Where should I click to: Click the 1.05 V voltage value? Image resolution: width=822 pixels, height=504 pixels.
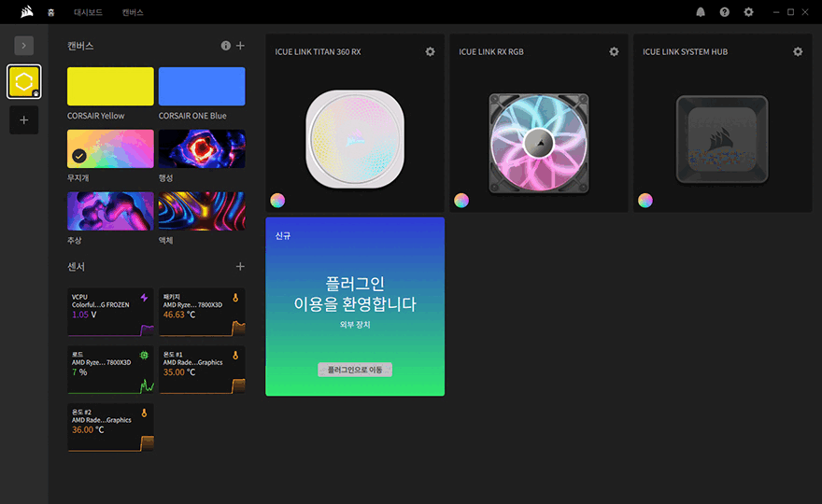(x=84, y=315)
